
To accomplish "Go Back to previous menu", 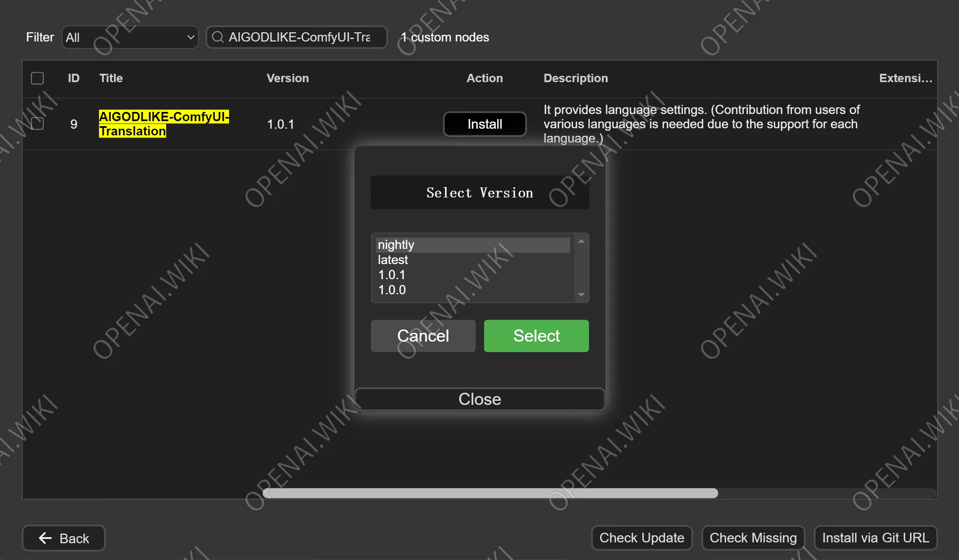I will (64, 538).
